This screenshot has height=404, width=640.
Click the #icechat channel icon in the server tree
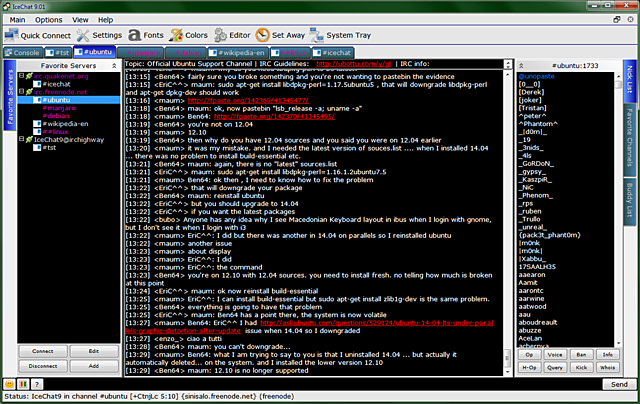(37, 84)
